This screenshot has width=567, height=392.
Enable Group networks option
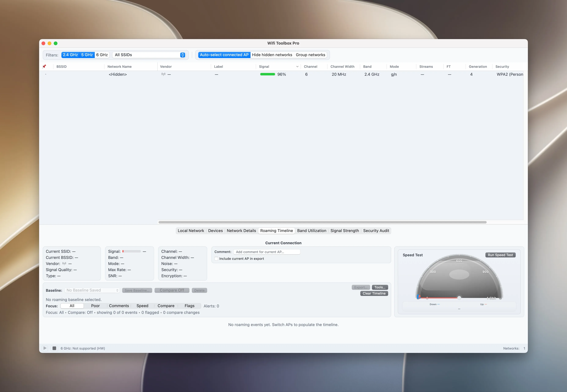point(310,55)
